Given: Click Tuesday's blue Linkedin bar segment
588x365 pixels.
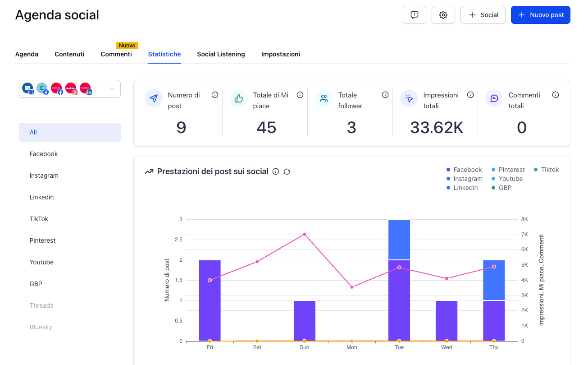Looking at the screenshot, I should click(399, 240).
